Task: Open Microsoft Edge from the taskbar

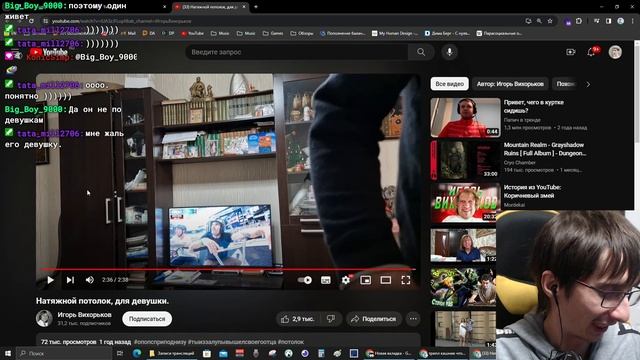Action: (x=137, y=353)
